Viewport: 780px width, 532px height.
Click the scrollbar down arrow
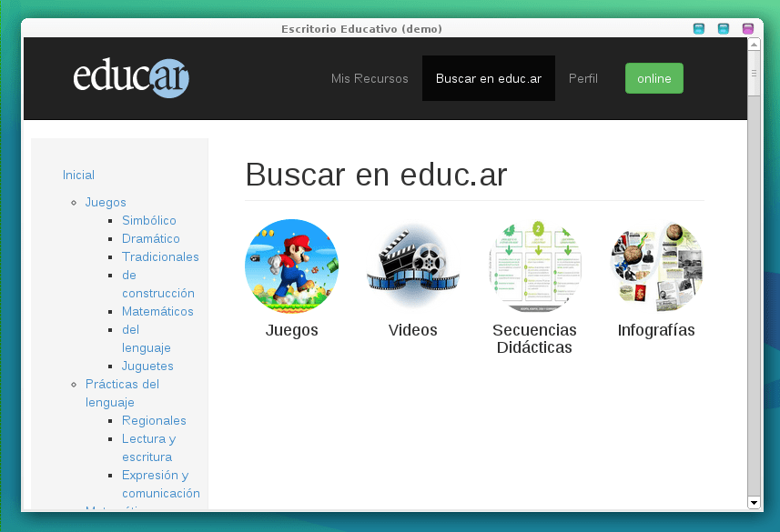click(755, 503)
